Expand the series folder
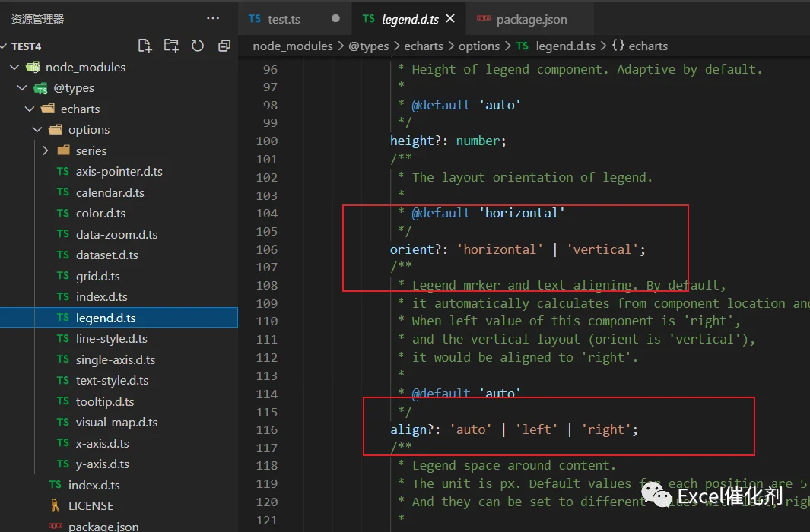Image resolution: width=810 pixels, height=532 pixels. 45,150
